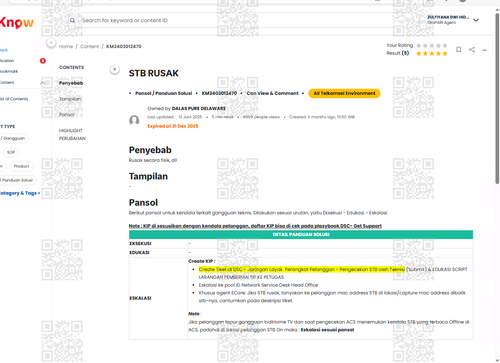The width and height of the screenshot is (500, 363).
Task: Select the Gangguan content type chip
Action: click(x=14, y=138)
